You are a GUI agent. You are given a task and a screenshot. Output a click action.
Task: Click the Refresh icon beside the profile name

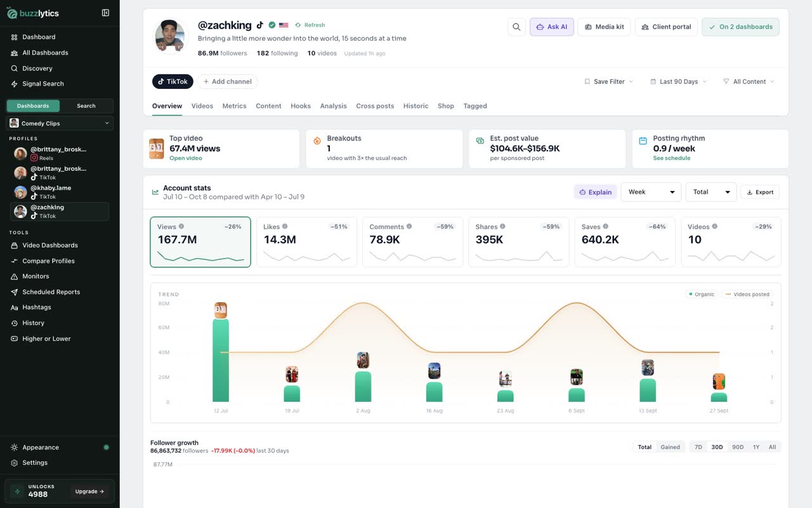pos(298,25)
